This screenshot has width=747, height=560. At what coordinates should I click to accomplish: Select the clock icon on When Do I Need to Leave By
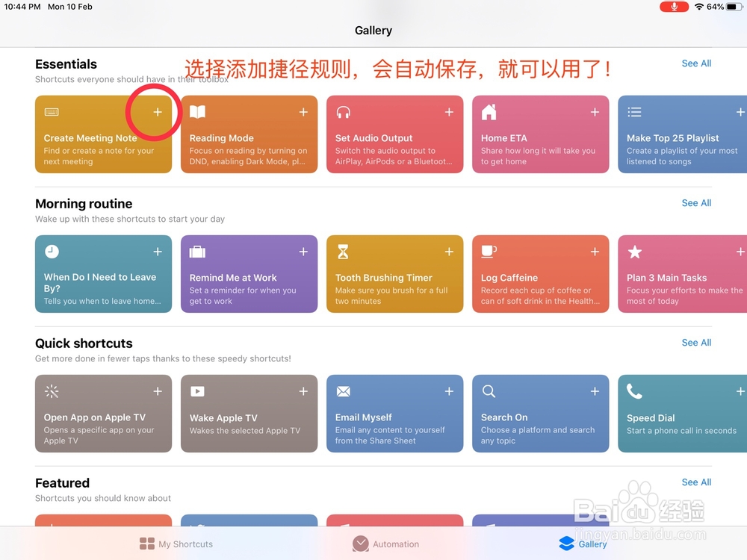pyautogui.click(x=52, y=252)
